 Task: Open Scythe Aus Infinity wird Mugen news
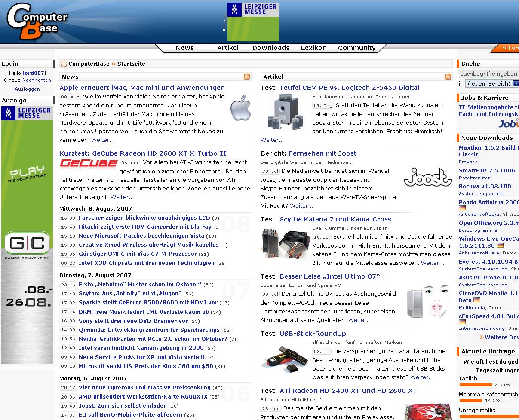click(x=130, y=294)
